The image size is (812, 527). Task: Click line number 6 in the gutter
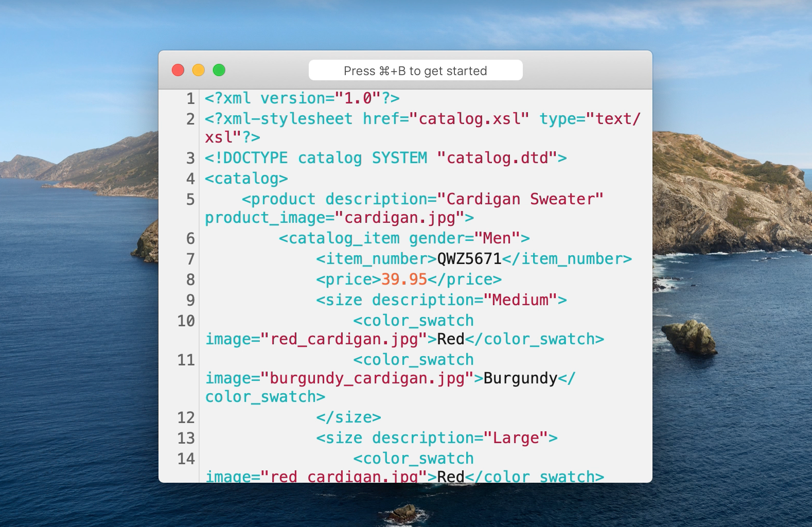click(190, 238)
